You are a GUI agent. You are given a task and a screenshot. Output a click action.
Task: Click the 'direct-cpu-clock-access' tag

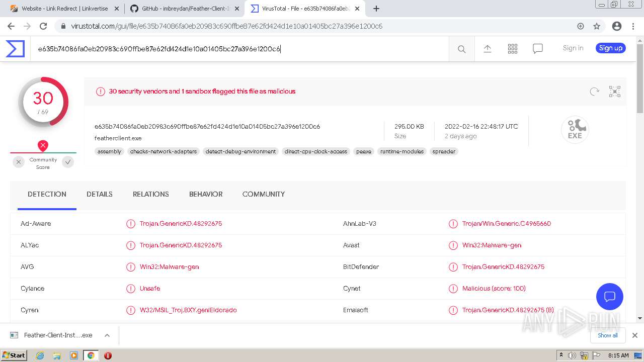coord(316,151)
